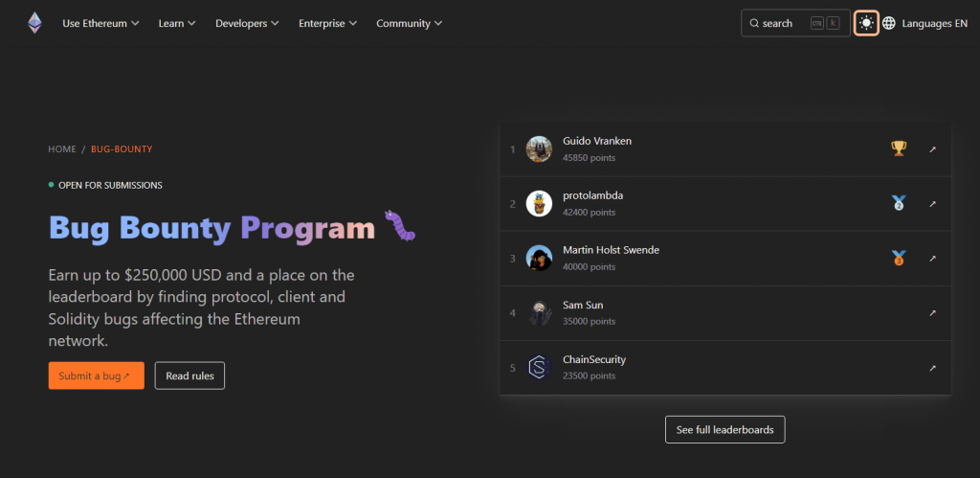Click the silver medal icon for protolambda
Viewport: 980px width, 478px height.
pyautogui.click(x=898, y=203)
